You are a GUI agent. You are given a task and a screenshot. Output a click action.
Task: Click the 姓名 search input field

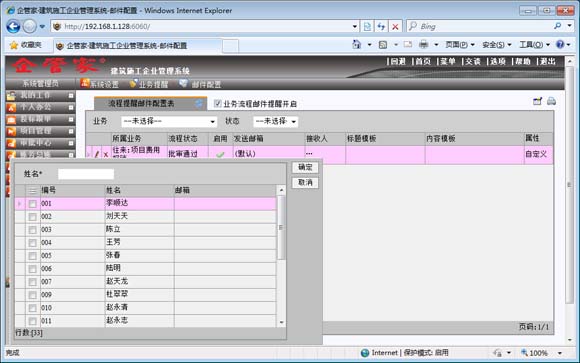(x=86, y=174)
